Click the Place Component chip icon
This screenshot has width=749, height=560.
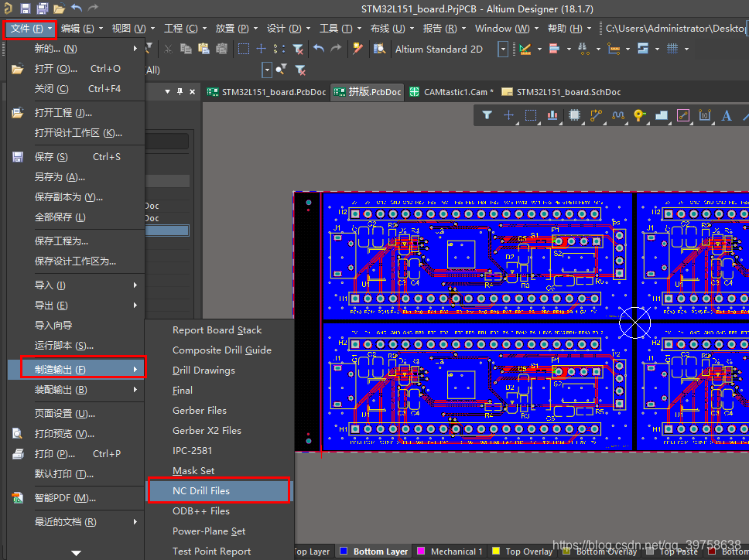pyautogui.click(x=575, y=115)
